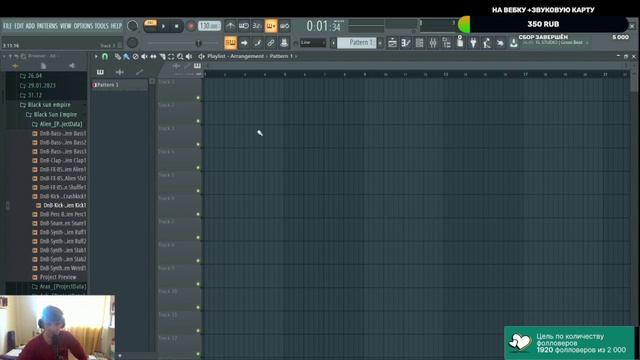This screenshot has width=640, height=360.
Task: Choose the Select tool in Playlist
Action: [171, 56]
